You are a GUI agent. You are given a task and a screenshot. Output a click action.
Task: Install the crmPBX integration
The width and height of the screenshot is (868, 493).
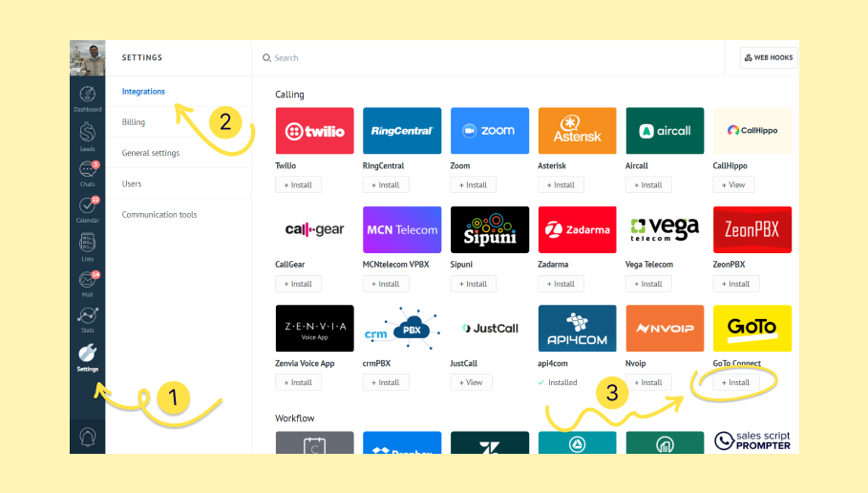[386, 382]
